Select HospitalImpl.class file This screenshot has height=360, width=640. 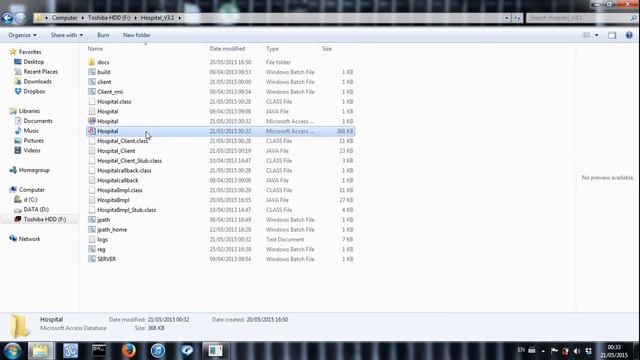[120, 190]
